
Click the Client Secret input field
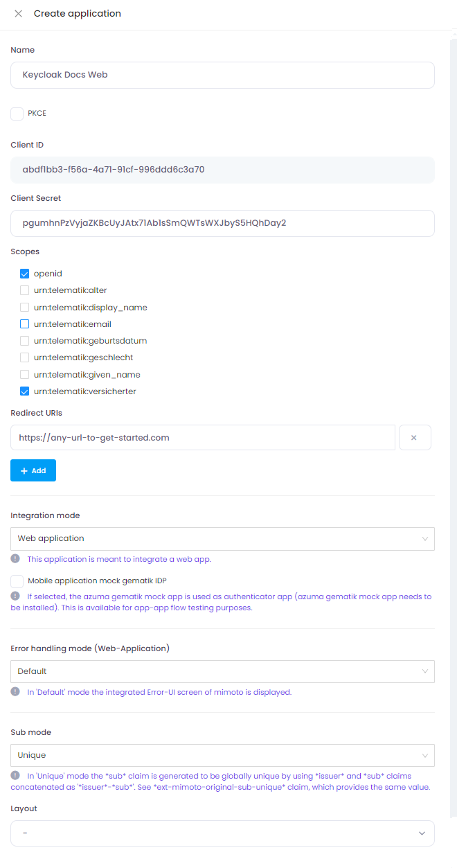(222, 223)
